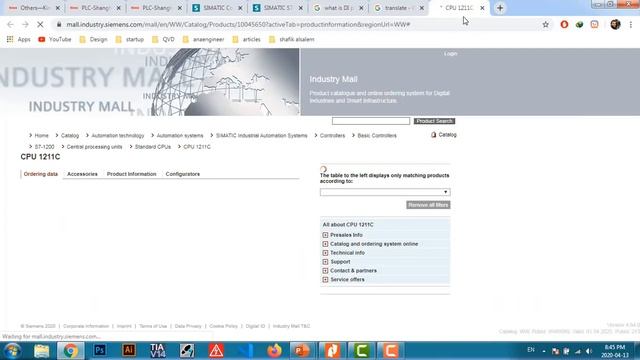The height and width of the screenshot is (360, 640).
Task: Go to S7-1200 breadcrumb
Action: coord(44,147)
